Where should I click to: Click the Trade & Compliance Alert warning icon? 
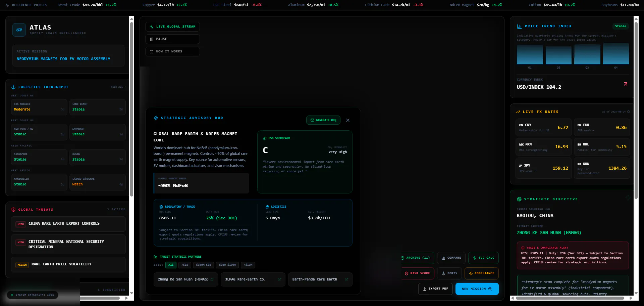click(x=523, y=248)
